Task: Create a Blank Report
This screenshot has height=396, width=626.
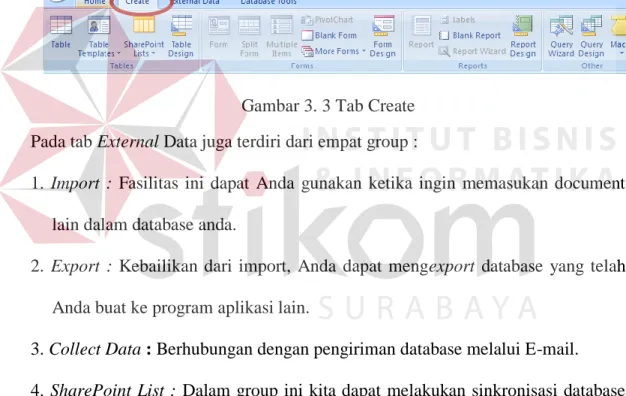Action: 470,36
